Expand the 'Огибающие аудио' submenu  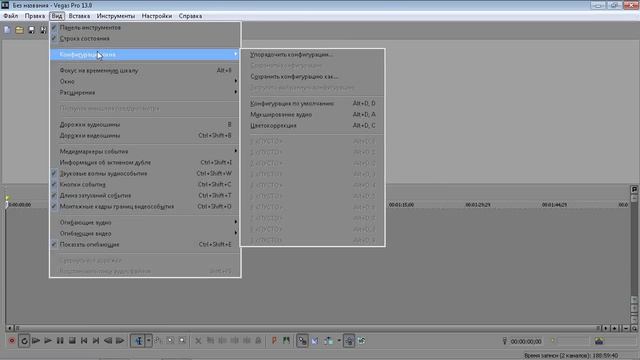pos(144,222)
